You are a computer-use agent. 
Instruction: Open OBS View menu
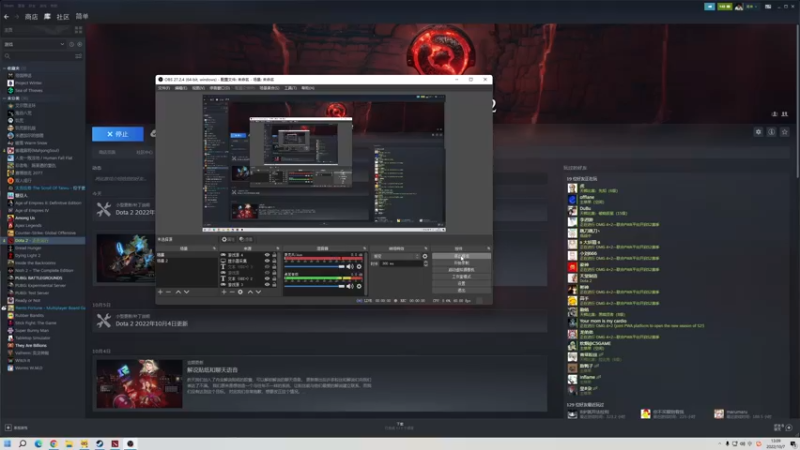point(198,88)
